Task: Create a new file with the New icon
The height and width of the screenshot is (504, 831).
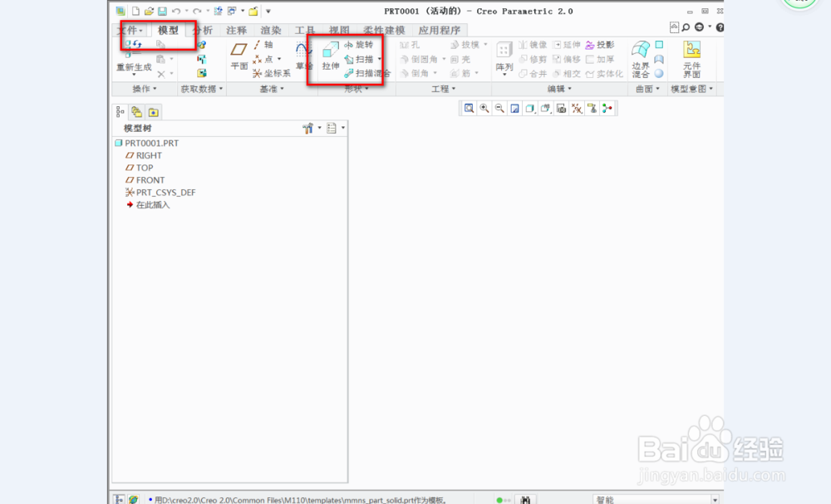Action: point(135,11)
